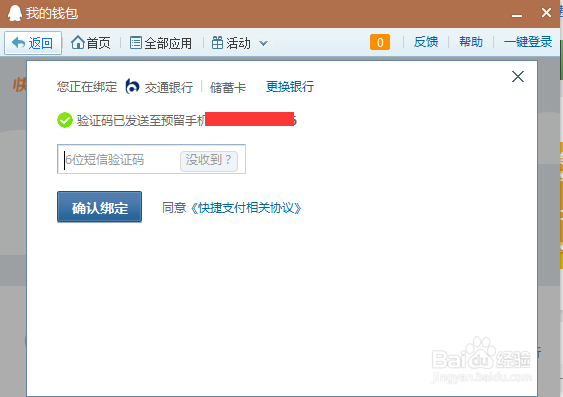Viewport: 563px width, 397px height.
Task: Click 更换银行 to change bank
Action: pos(290,87)
